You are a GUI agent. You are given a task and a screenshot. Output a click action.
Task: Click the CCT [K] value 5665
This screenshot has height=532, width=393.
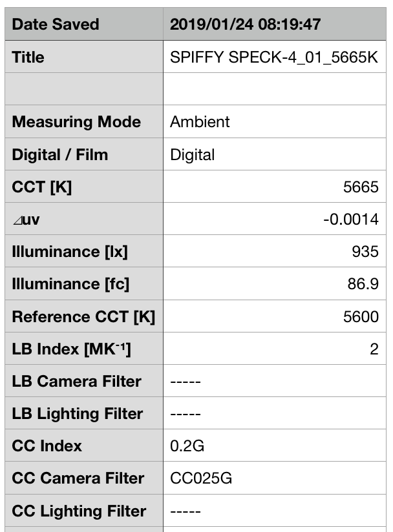coord(361,187)
